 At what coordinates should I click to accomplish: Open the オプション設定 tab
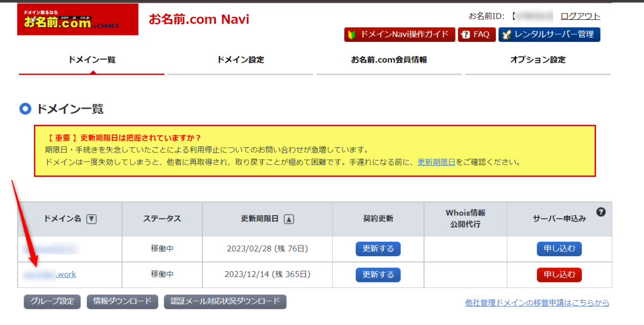(x=538, y=60)
